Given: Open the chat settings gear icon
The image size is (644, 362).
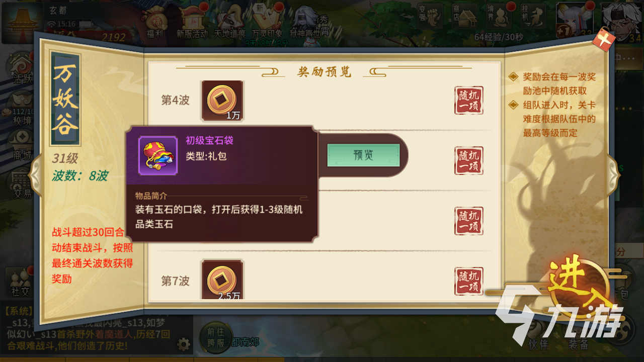Looking at the screenshot, I should pos(184,344).
